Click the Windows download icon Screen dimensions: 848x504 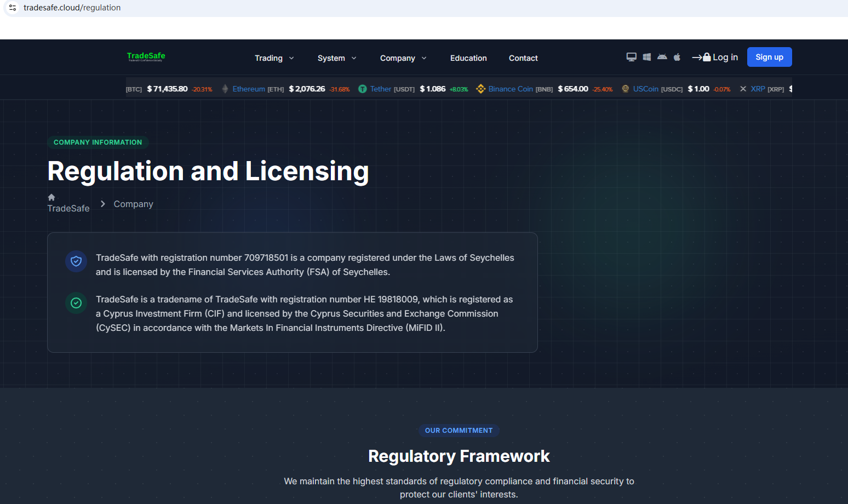tap(646, 57)
